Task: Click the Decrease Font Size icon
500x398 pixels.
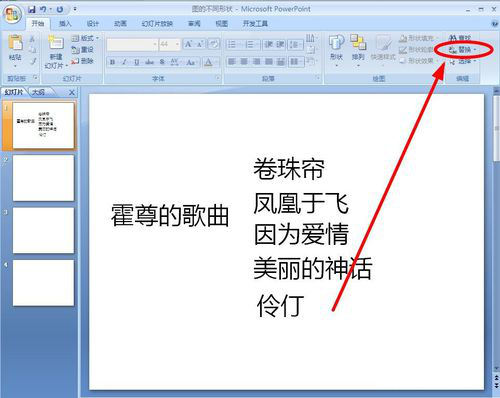Action: [x=200, y=44]
